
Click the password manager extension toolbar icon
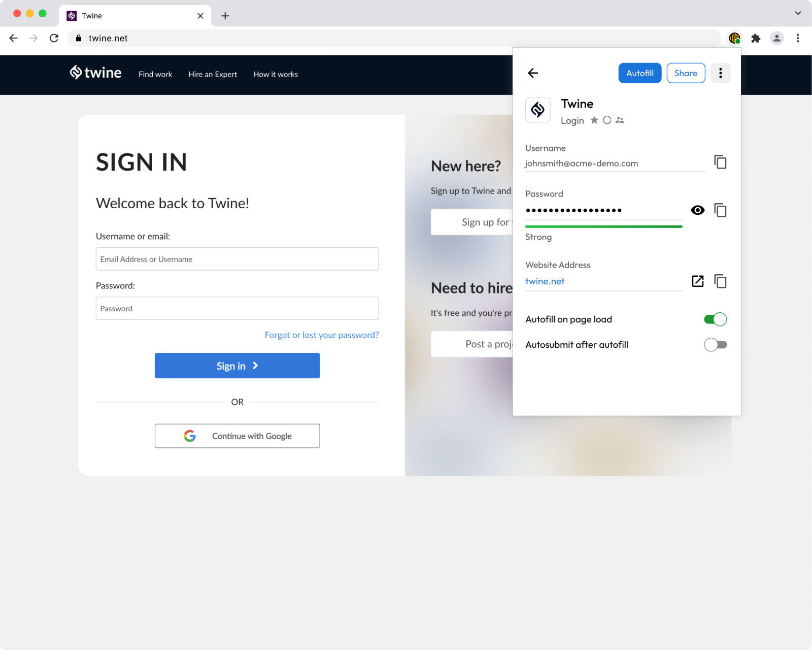734,38
